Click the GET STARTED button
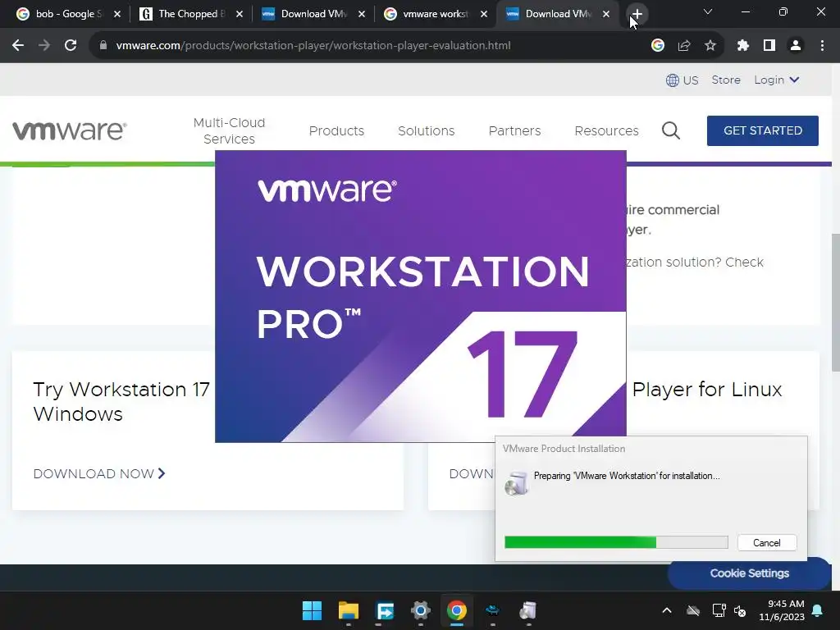840x630 pixels. (x=762, y=130)
